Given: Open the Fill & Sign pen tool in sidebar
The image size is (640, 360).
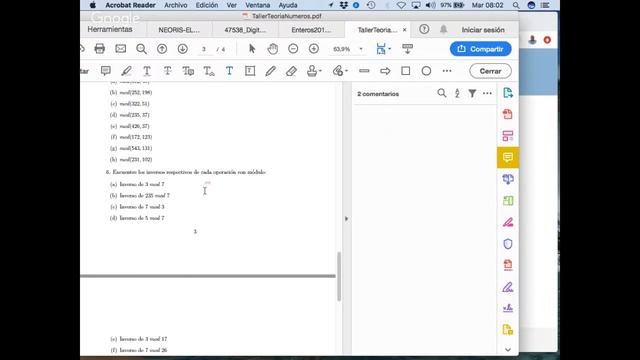Looking at the screenshot, I should (x=508, y=287).
